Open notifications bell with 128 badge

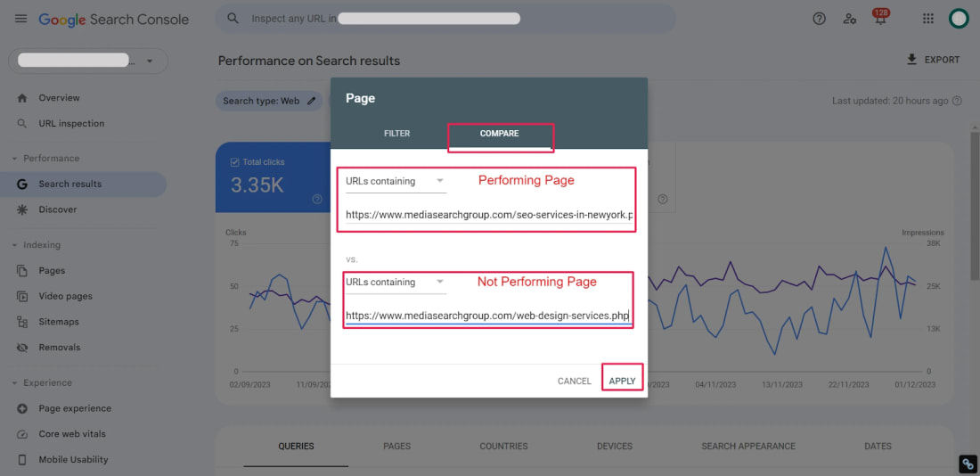point(880,18)
